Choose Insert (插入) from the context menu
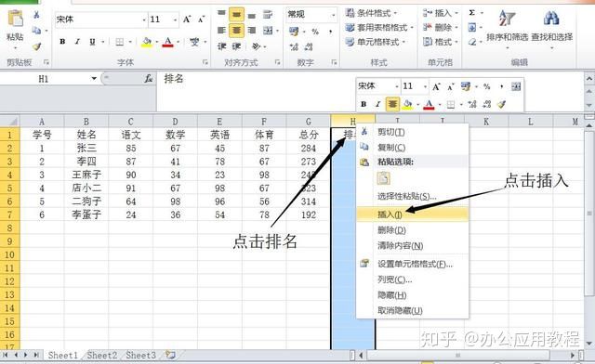595x364 pixels. point(413,214)
